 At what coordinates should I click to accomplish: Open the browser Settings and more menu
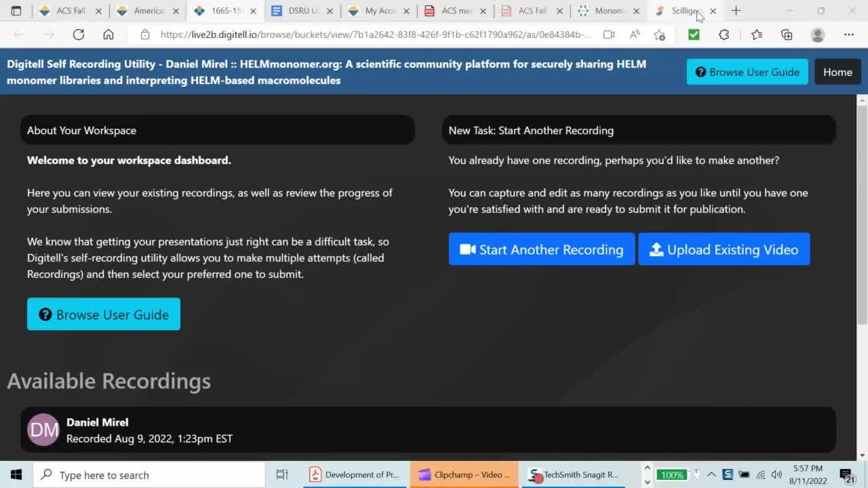pos(849,35)
